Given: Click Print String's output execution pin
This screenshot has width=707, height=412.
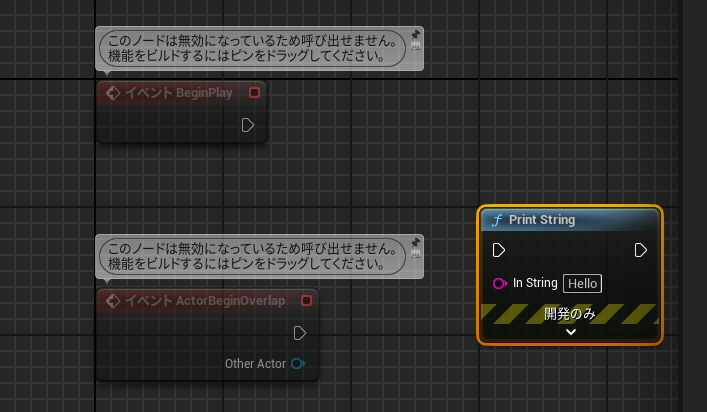Looking at the screenshot, I should [x=641, y=250].
